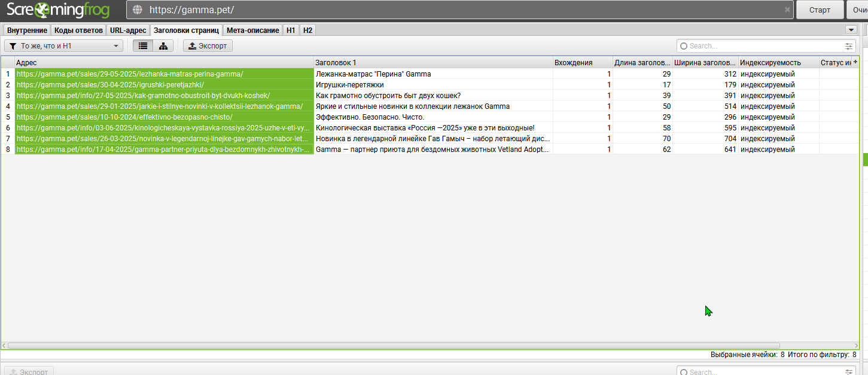Viewport: 868px width, 375px height.
Task: Select the igrushki-peretjazhki URL row
Action: [164, 84]
